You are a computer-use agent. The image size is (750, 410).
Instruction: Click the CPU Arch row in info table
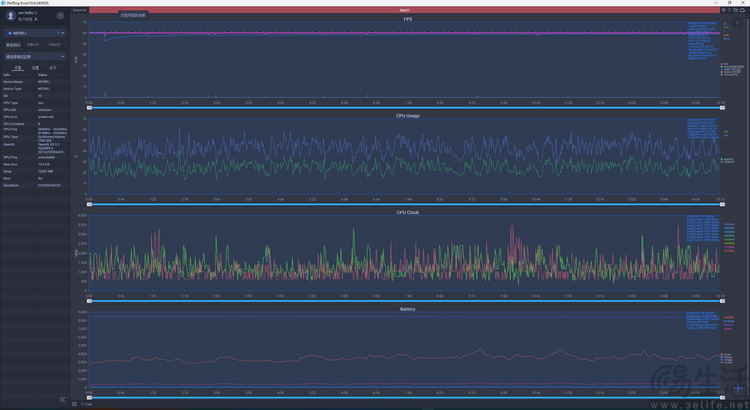pyautogui.click(x=35, y=117)
